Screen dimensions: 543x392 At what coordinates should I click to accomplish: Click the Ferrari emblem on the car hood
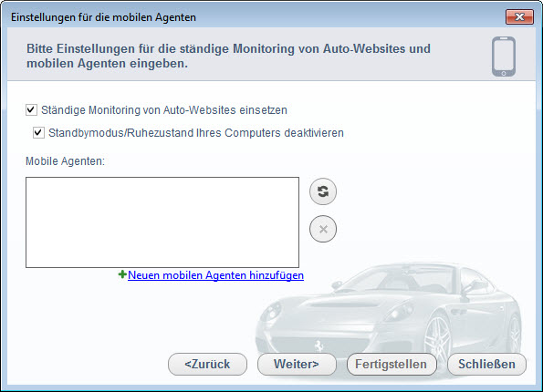coord(318,345)
